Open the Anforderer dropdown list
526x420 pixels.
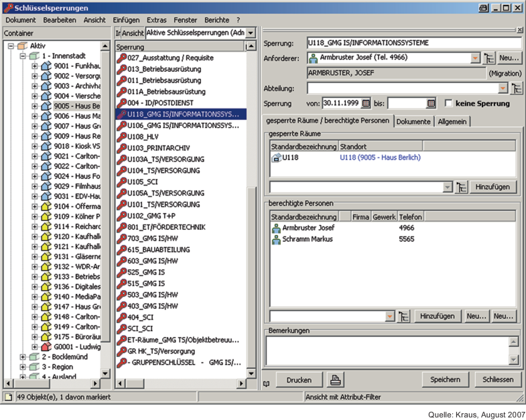point(475,58)
